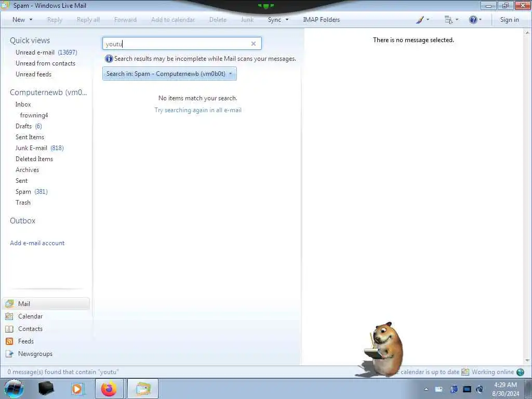Collapse the Computernewb account header

point(48,92)
